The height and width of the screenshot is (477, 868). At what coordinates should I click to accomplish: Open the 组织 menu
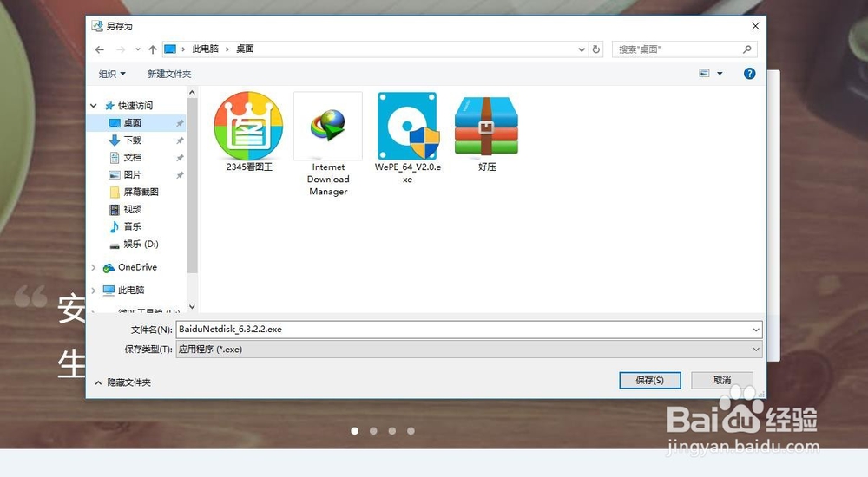tap(112, 74)
